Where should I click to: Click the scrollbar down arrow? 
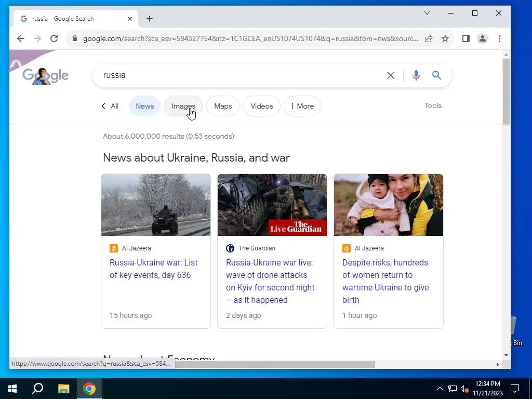(506, 355)
